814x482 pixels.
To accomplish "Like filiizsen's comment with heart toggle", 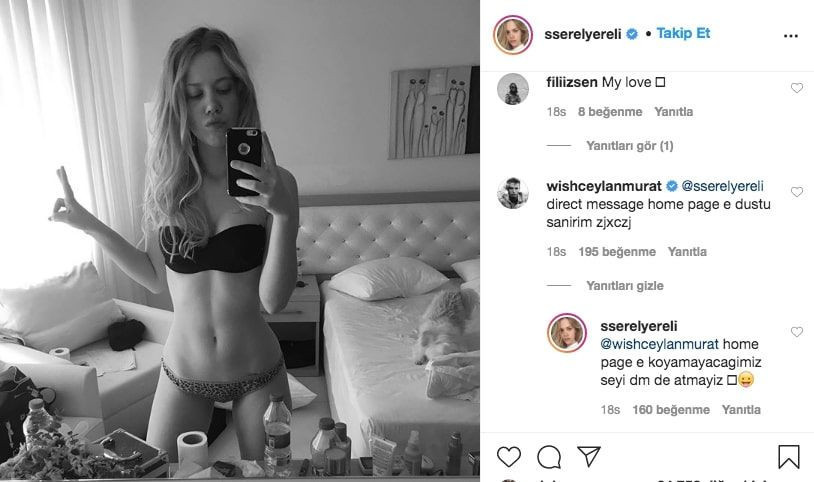I will [797, 88].
